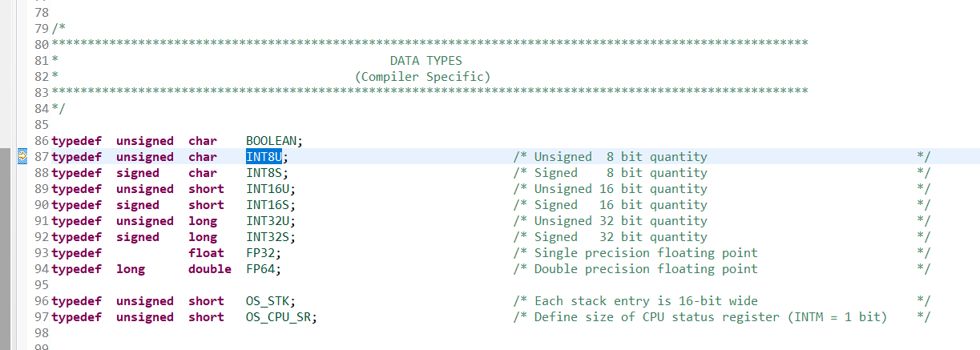Click the arrow marker beside line 87
The height and width of the screenshot is (350, 980).
tap(22, 157)
